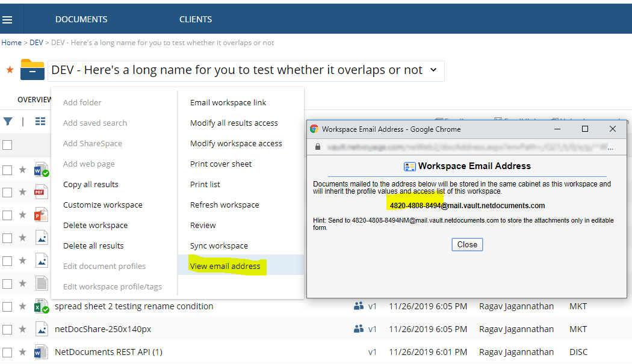Switch to the OVERVIEW tab
Image resolution: width=632 pixels, height=364 pixels.
point(34,99)
